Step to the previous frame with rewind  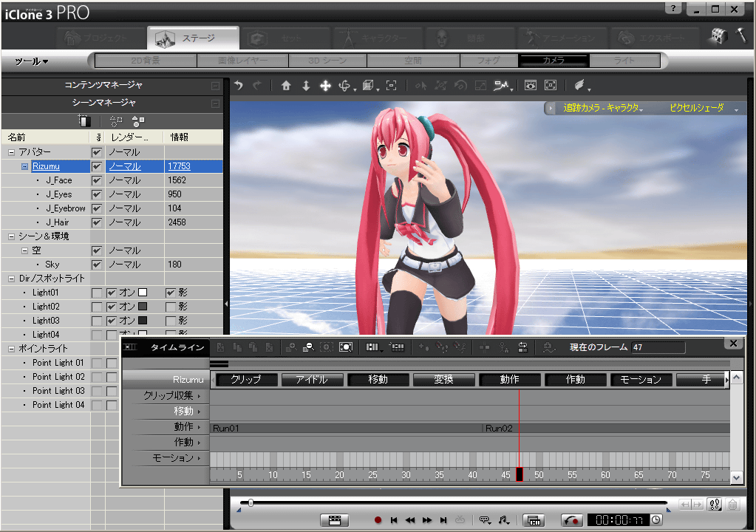tap(410, 520)
